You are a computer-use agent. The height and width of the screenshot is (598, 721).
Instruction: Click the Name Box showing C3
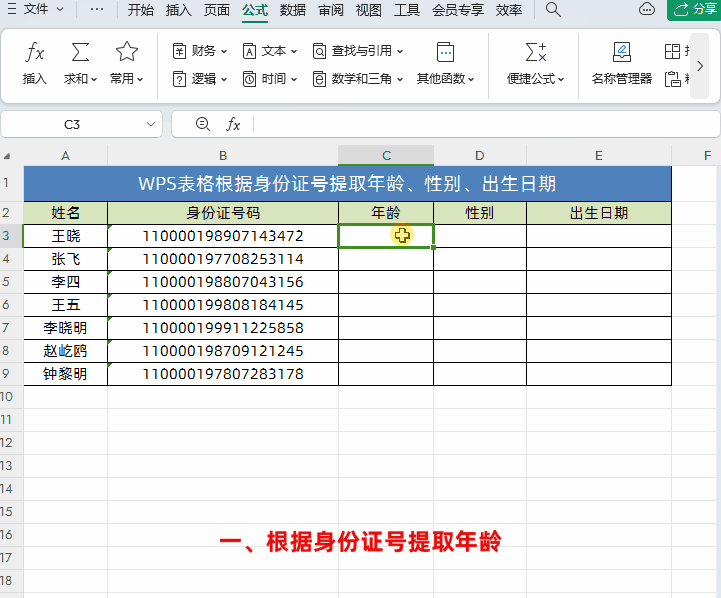pos(72,124)
